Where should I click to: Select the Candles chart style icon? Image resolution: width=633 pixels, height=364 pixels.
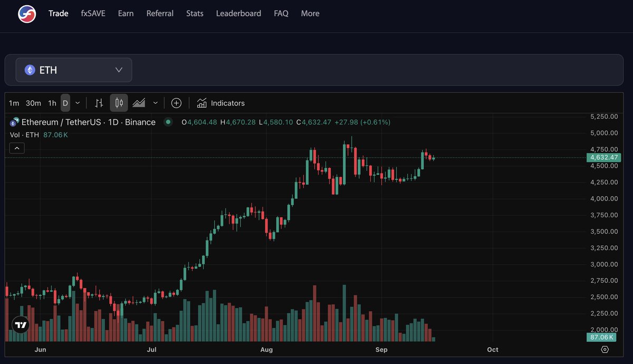tap(119, 103)
